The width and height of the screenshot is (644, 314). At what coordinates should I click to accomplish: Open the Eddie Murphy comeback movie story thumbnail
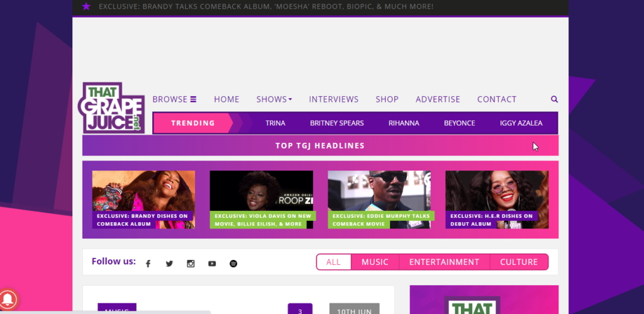(379, 199)
